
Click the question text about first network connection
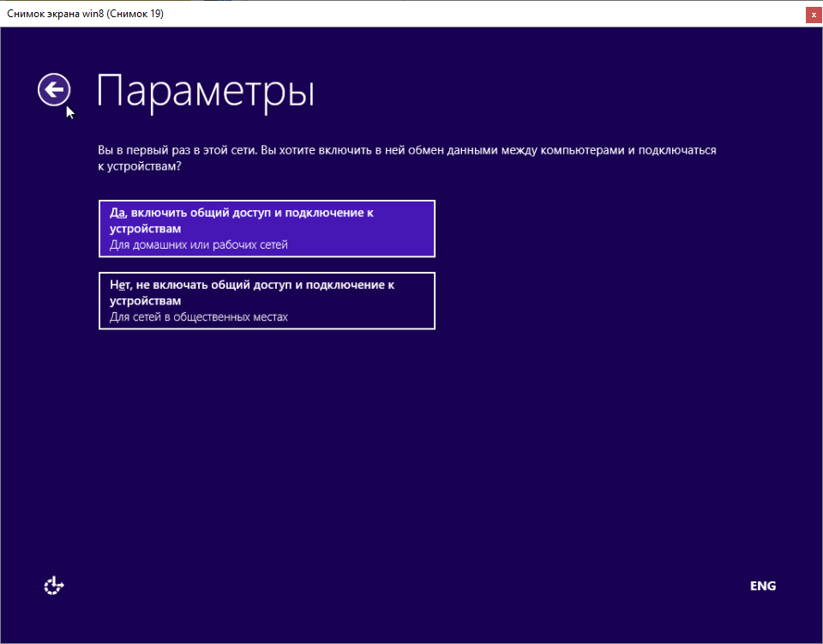[x=406, y=158]
